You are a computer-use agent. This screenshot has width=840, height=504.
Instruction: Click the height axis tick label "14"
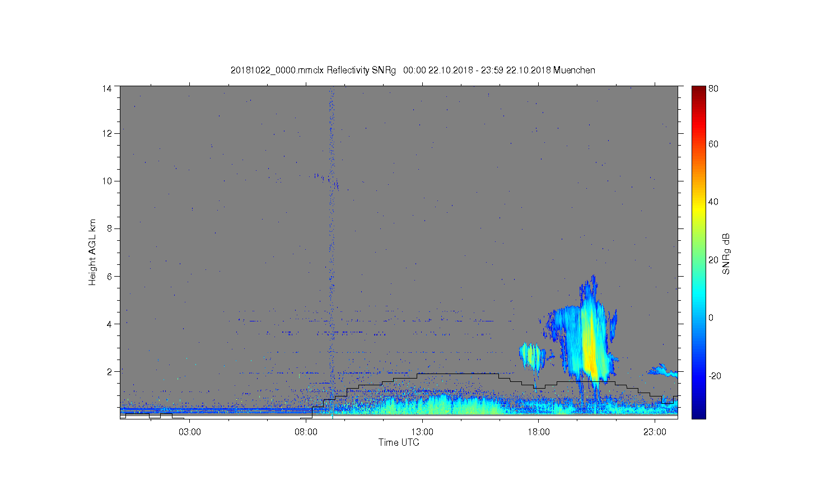(107, 88)
